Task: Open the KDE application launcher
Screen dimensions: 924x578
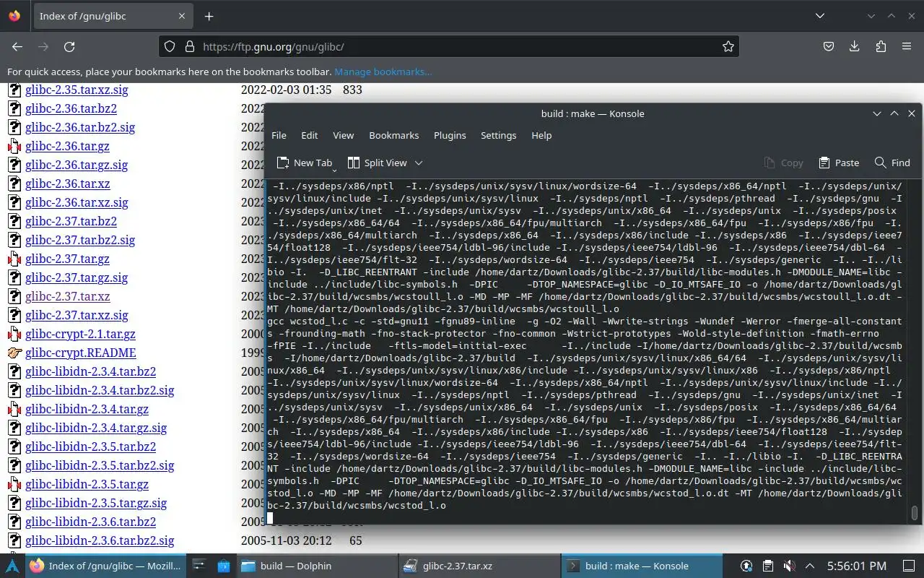Action: coord(12,566)
